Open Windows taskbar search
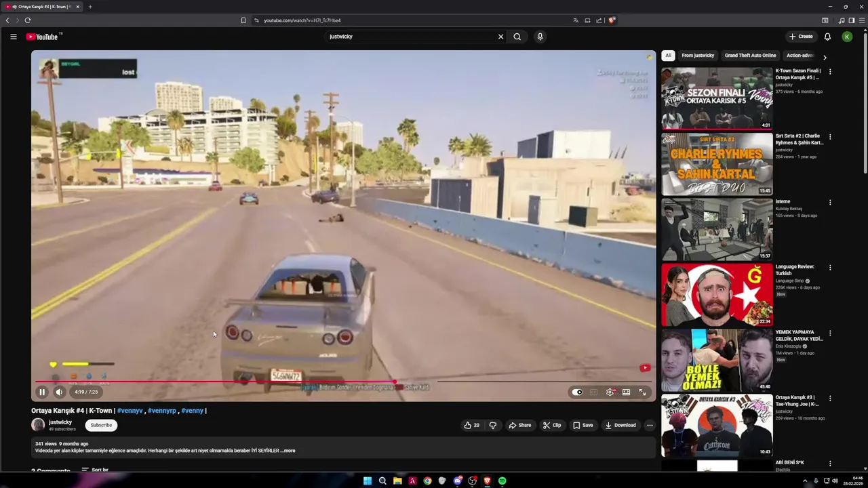Viewport: 868px width, 488px height. pos(382,481)
